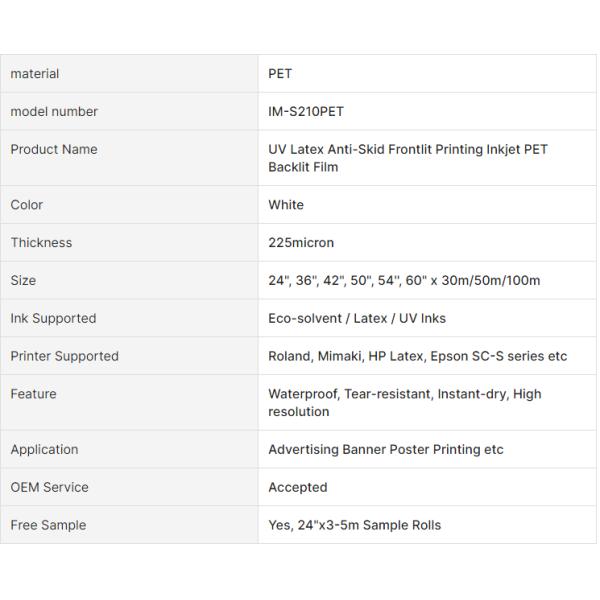This screenshot has width=600, height=600.
Task: Click the 'Size' row label
Action: pyautogui.click(x=23, y=281)
